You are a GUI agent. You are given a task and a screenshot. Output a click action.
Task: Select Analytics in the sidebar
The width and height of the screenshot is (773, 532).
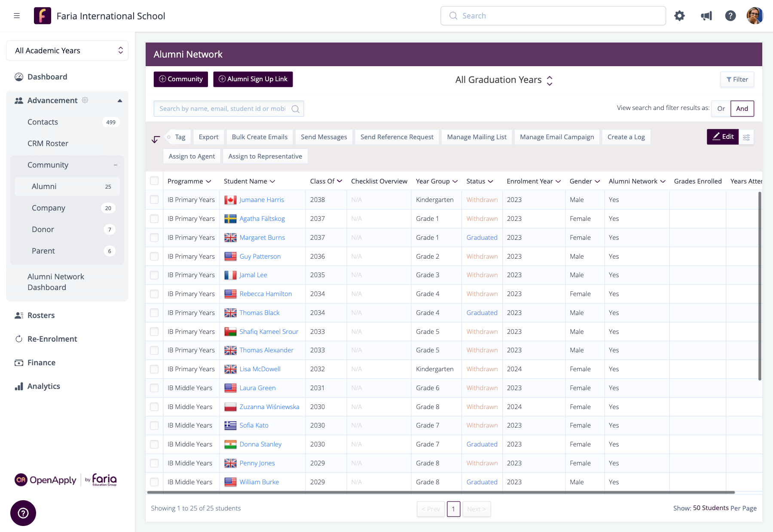pos(43,386)
